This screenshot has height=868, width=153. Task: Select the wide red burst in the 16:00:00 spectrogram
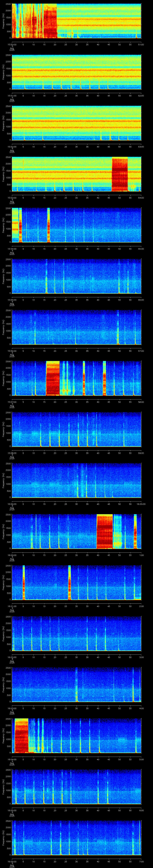point(105,531)
